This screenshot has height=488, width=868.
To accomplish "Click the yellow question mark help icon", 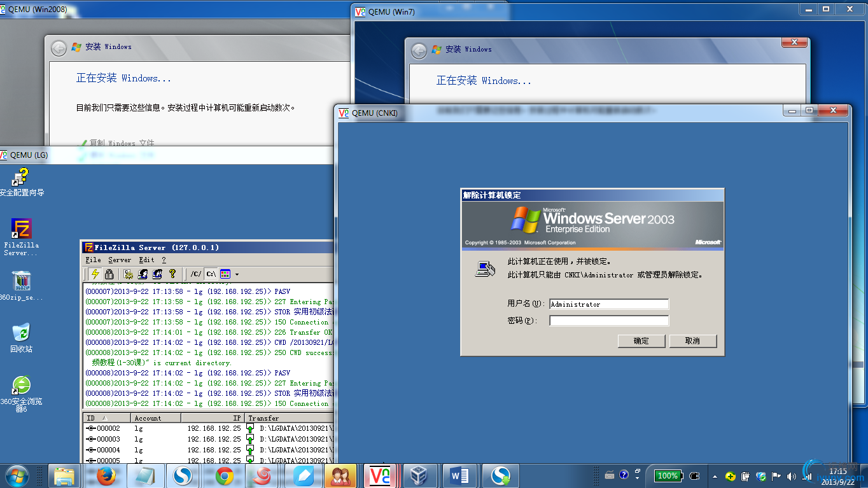I will coord(172,274).
